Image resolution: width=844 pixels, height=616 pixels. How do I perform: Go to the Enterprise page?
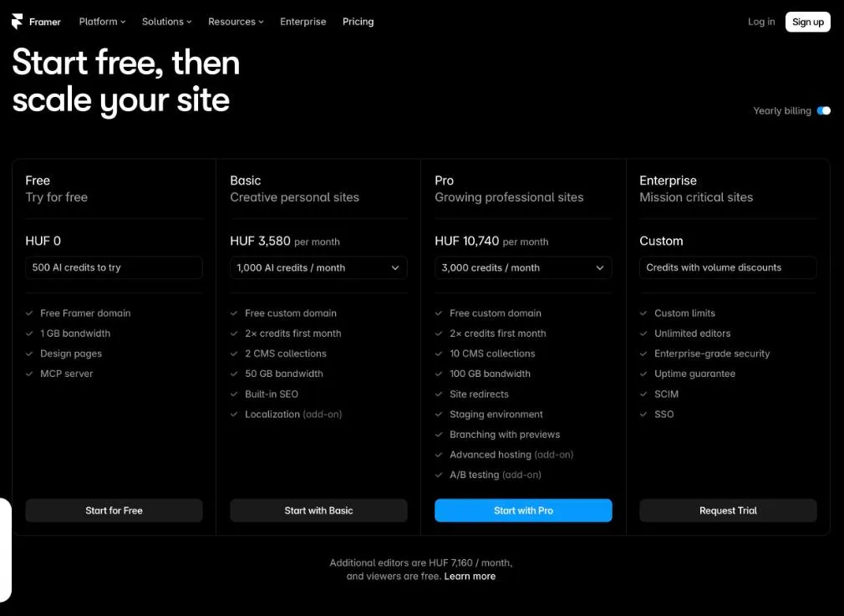pos(303,22)
